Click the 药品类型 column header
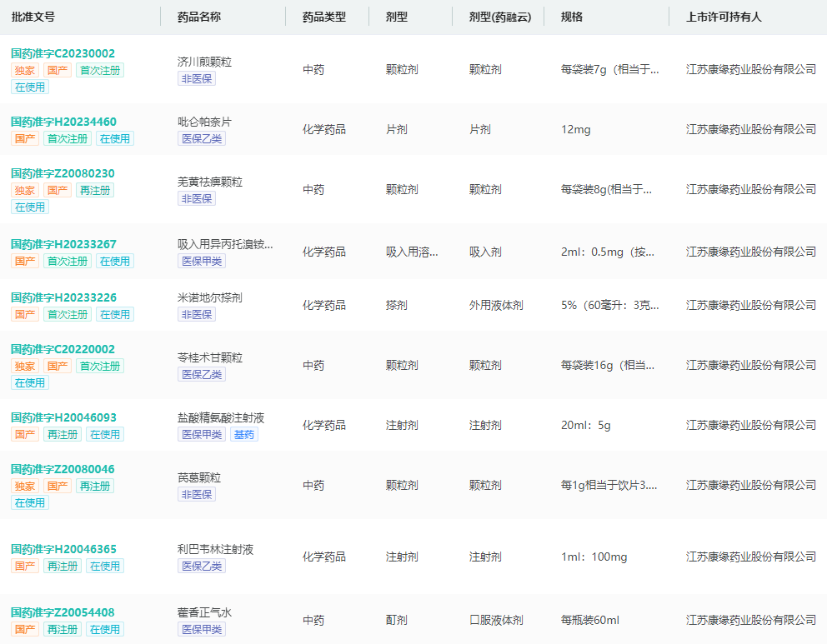Image resolution: width=827 pixels, height=644 pixels. pyautogui.click(x=323, y=17)
